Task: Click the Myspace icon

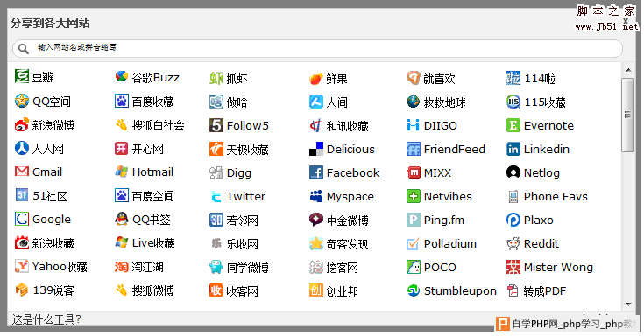Action: click(316, 197)
